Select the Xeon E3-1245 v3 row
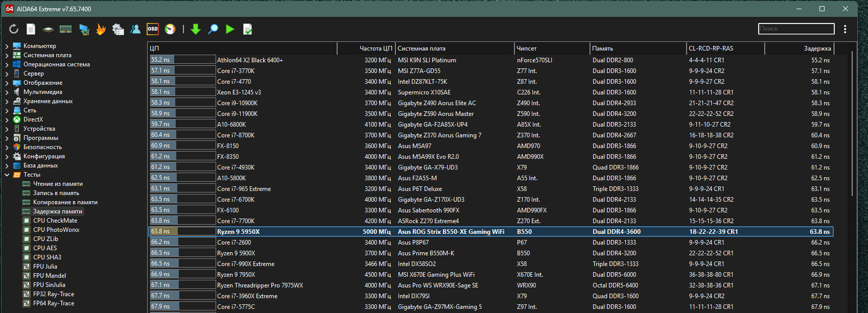 pos(491,92)
